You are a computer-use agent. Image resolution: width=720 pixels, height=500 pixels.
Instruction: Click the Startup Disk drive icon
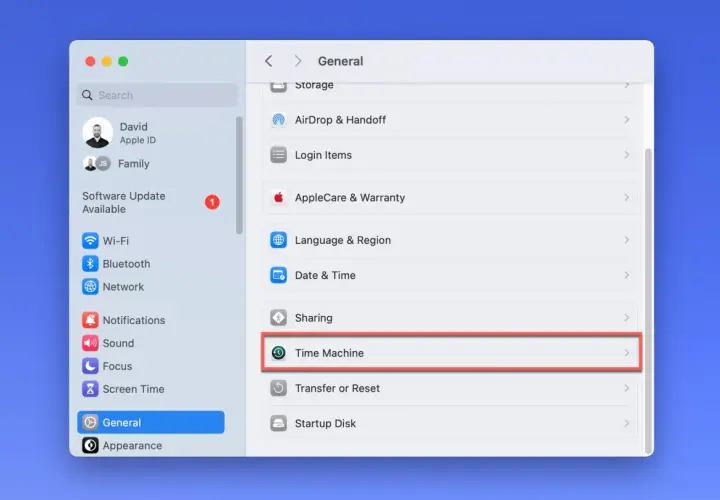pyautogui.click(x=278, y=423)
